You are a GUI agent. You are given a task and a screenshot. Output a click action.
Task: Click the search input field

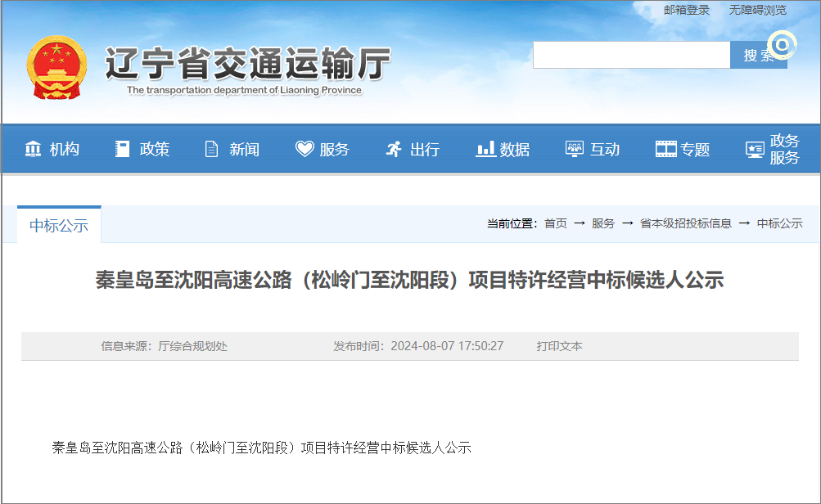tap(631, 55)
